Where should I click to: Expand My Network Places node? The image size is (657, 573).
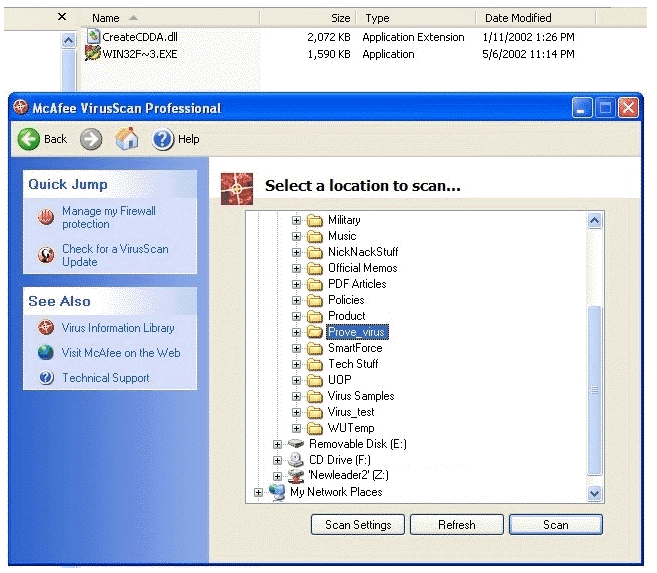click(259, 492)
